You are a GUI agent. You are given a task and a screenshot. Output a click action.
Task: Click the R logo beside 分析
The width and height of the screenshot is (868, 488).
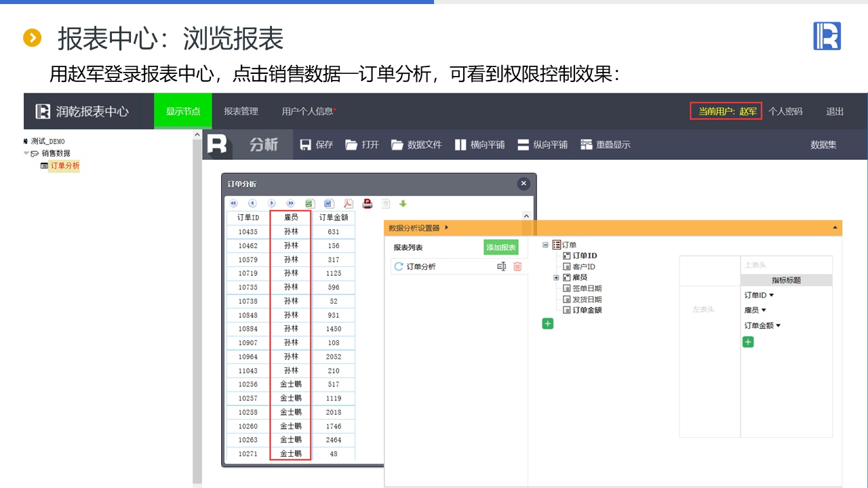[217, 144]
